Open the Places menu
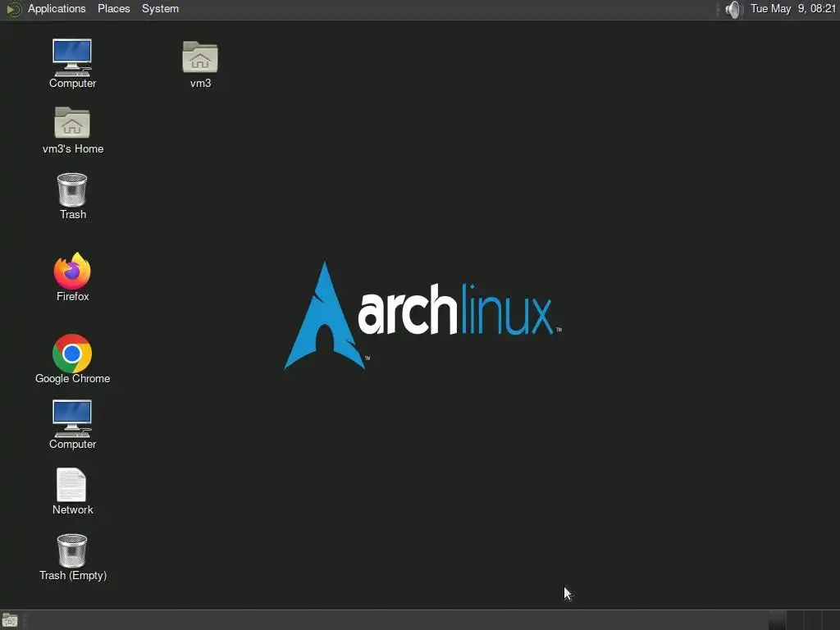The image size is (840, 630). point(113,8)
